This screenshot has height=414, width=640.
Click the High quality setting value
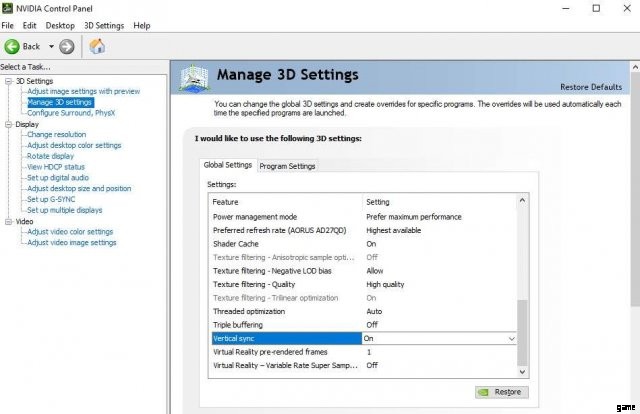[x=385, y=284]
